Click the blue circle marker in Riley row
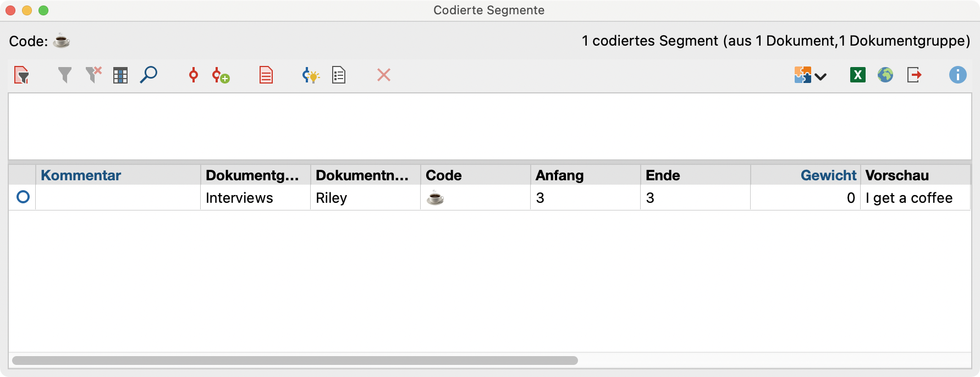 coord(23,197)
